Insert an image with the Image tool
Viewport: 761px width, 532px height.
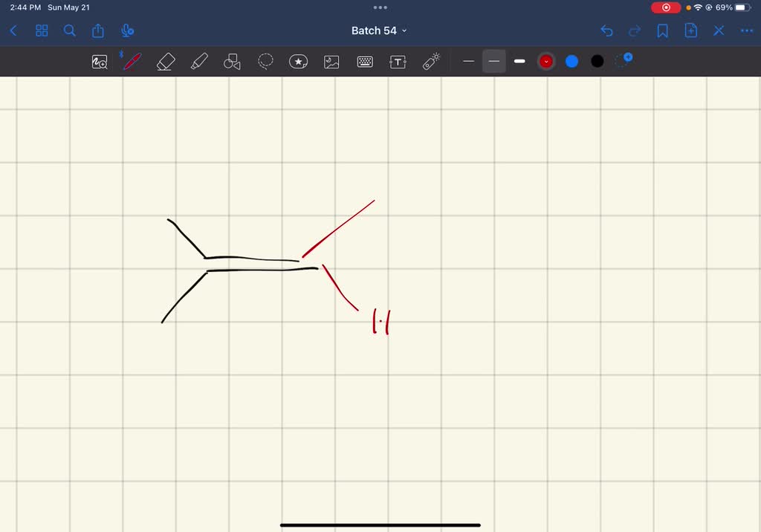[x=331, y=61]
